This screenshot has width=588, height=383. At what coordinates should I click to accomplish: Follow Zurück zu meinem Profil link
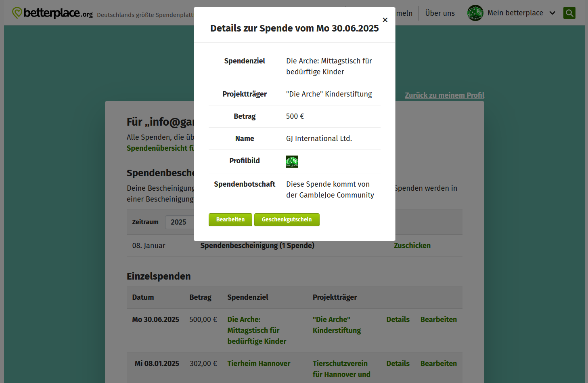(444, 95)
